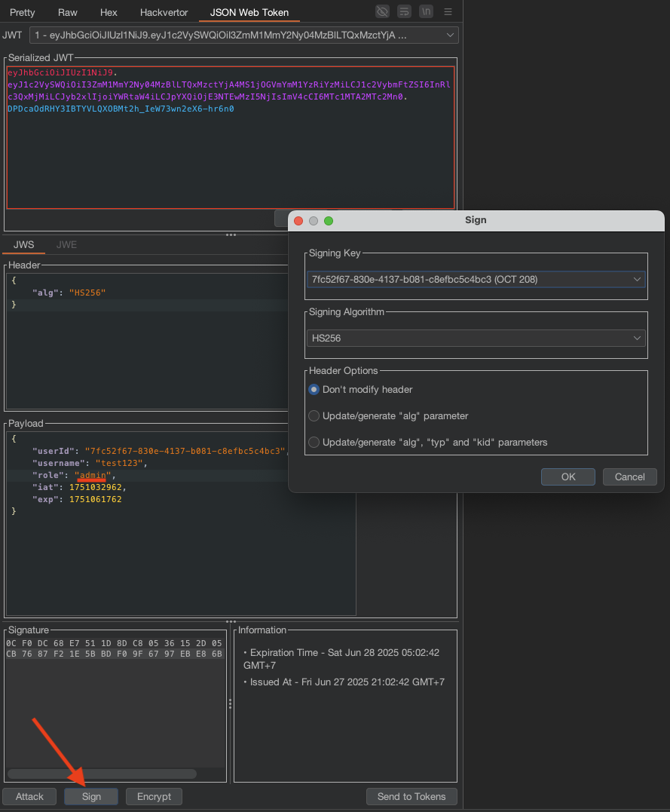
Task: Open the Signing Key dropdown
Action: coord(476,279)
